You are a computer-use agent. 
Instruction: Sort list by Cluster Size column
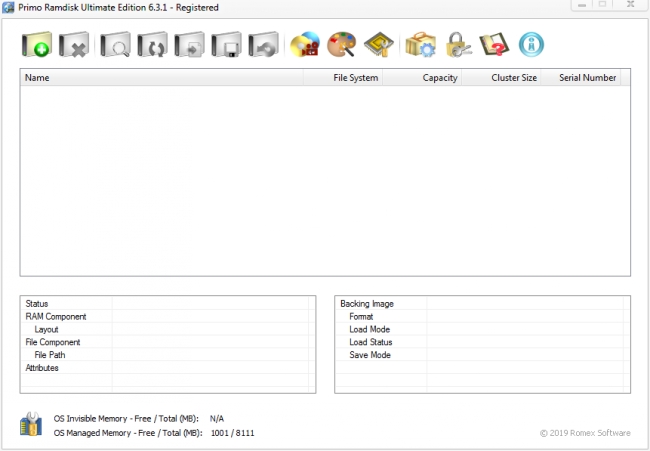coord(501,78)
